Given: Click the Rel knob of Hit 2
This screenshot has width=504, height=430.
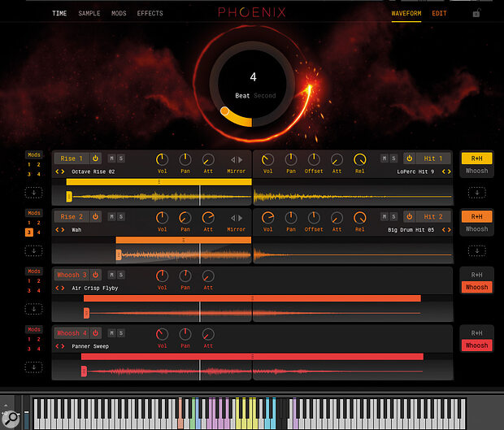Looking at the screenshot, I should tap(359, 218).
